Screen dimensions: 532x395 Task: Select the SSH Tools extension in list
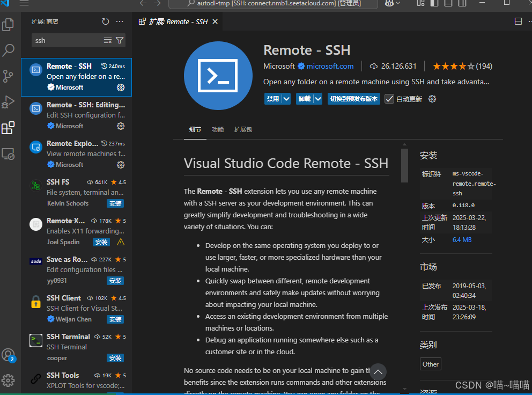click(x=76, y=381)
